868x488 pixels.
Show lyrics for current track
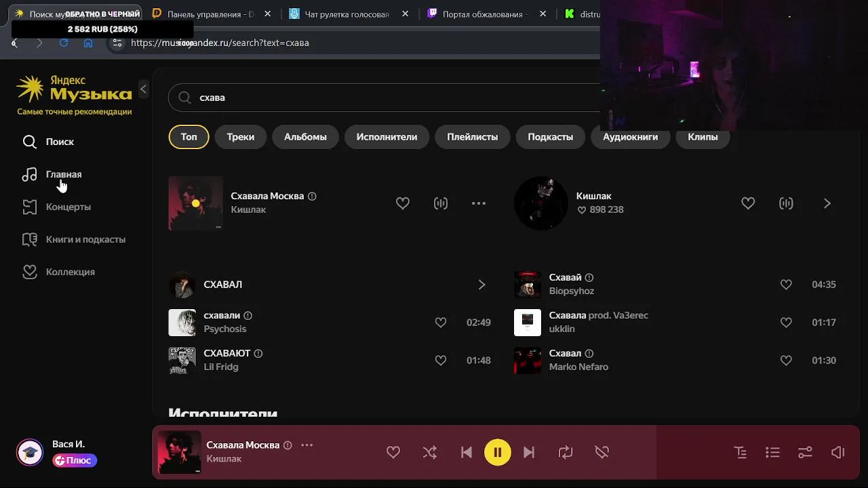[x=741, y=452]
